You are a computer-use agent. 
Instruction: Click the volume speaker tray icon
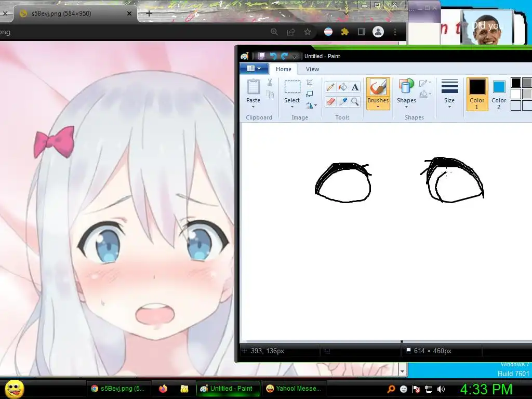click(441, 389)
